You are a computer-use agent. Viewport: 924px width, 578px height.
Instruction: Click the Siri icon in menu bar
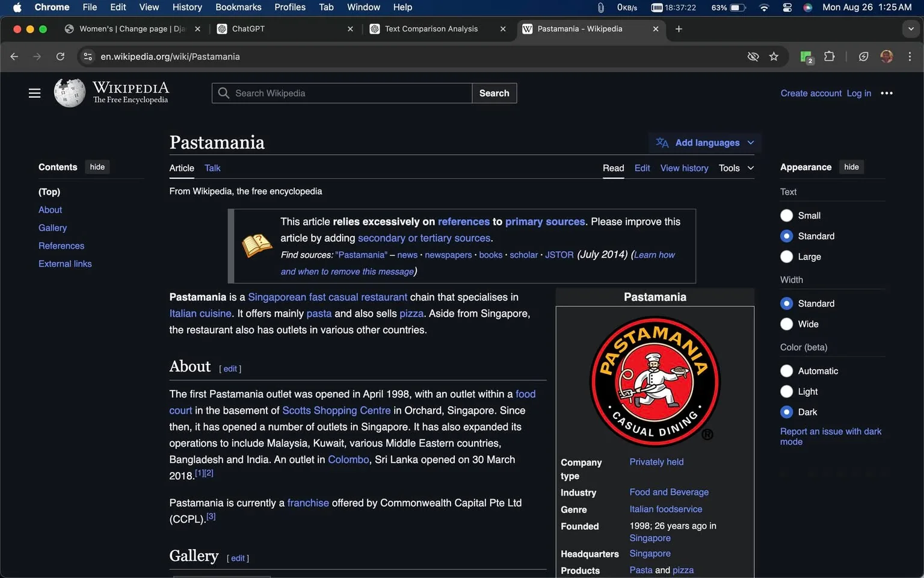coord(808,7)
